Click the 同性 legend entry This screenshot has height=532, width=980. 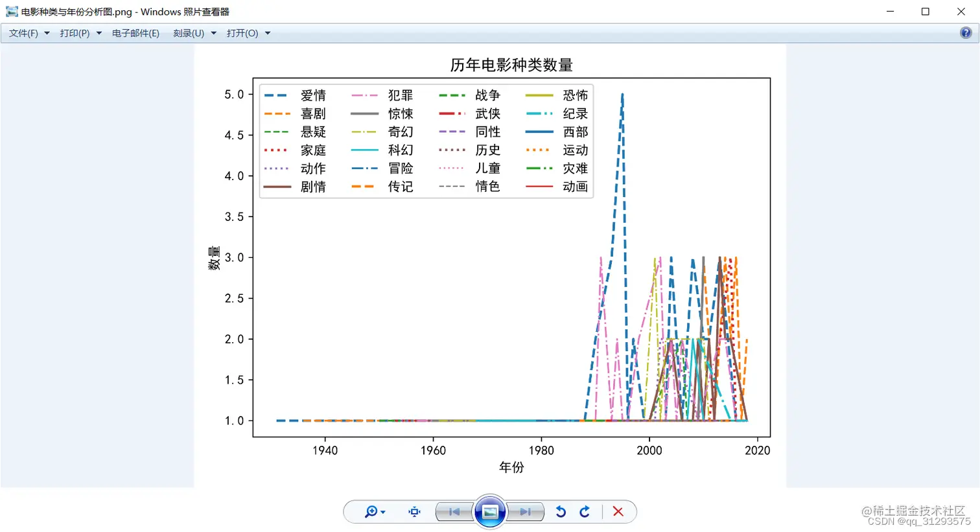470,132
